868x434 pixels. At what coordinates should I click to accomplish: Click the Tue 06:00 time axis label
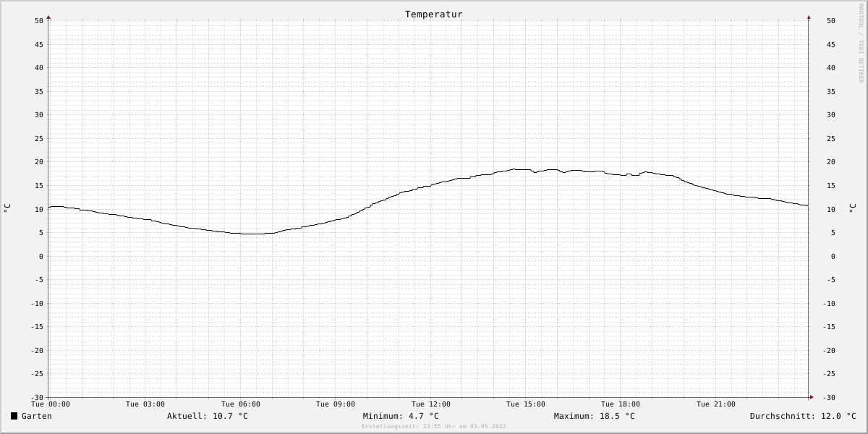(x=241, y=404)
